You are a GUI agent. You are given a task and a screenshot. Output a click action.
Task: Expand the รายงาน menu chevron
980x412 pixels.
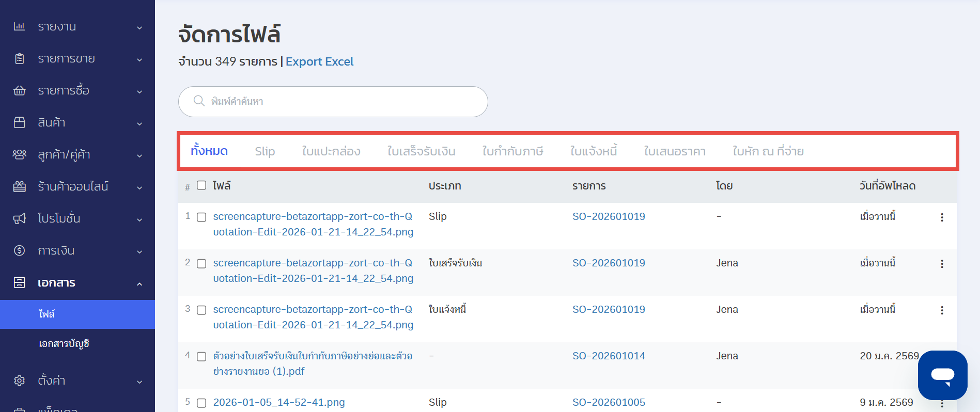[139, 27]
